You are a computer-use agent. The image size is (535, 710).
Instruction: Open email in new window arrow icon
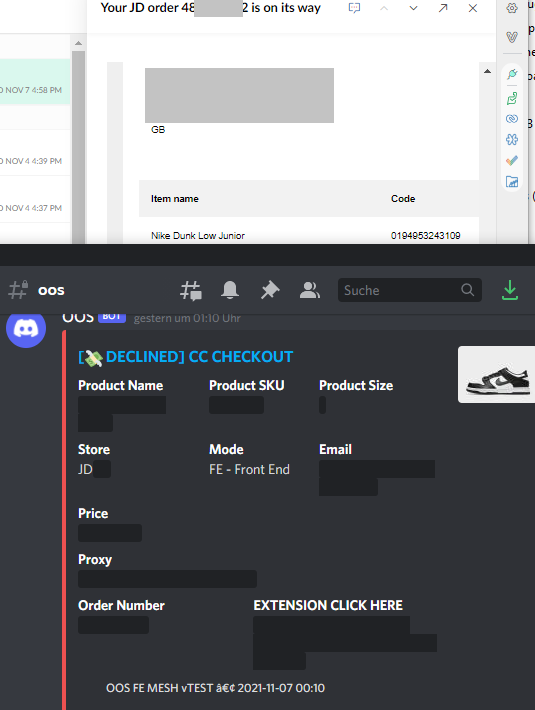[443, 8]
